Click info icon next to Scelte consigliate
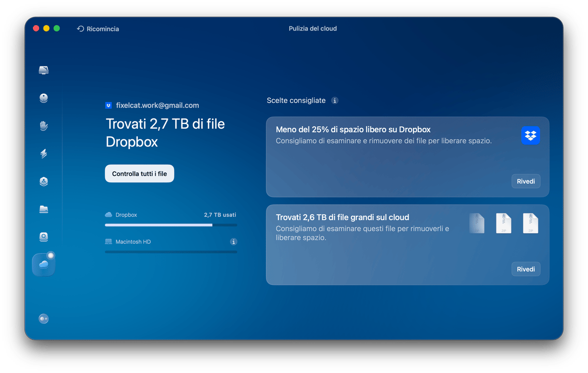Viewport: 588px width, 373px height. point(335,101)
